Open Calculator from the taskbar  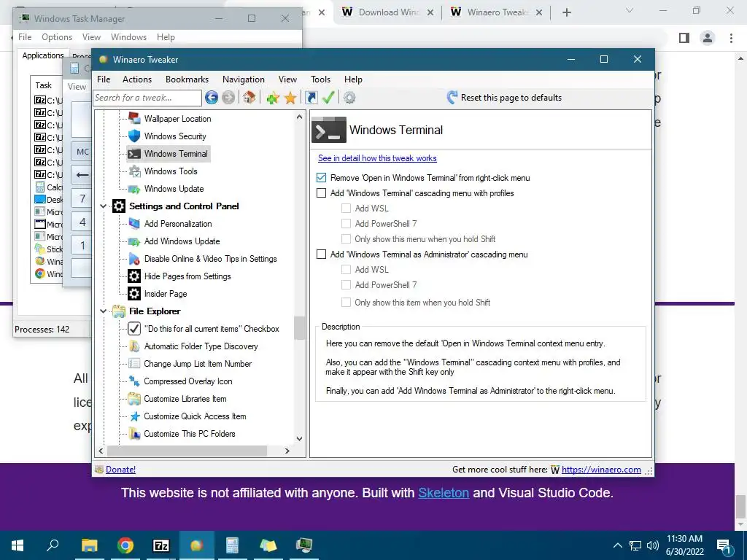click(233, 545)
